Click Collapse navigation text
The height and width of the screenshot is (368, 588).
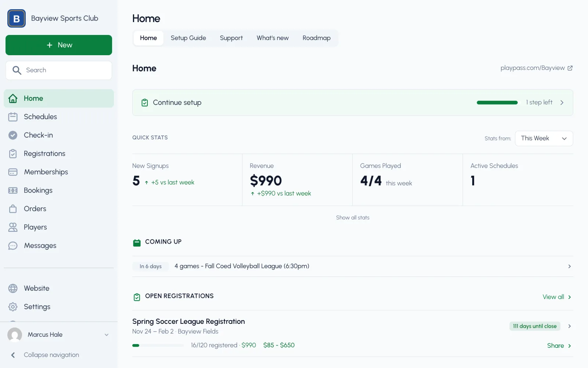51,355
